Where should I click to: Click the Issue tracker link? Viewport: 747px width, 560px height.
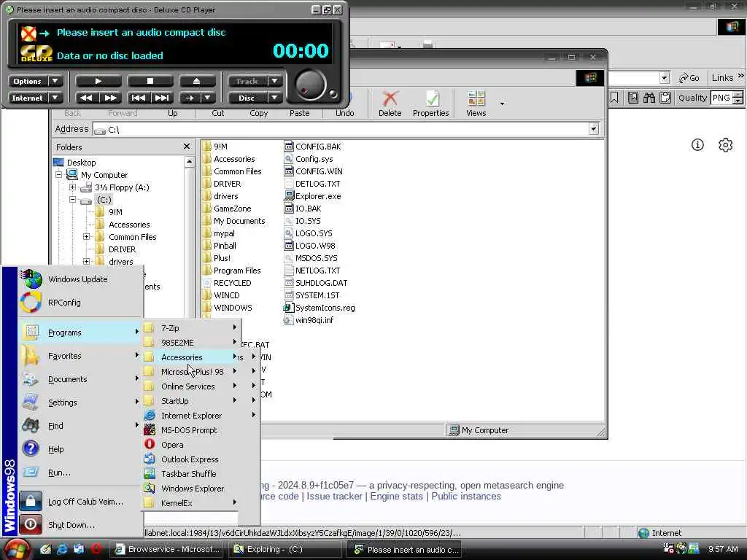tap(334, 496)
